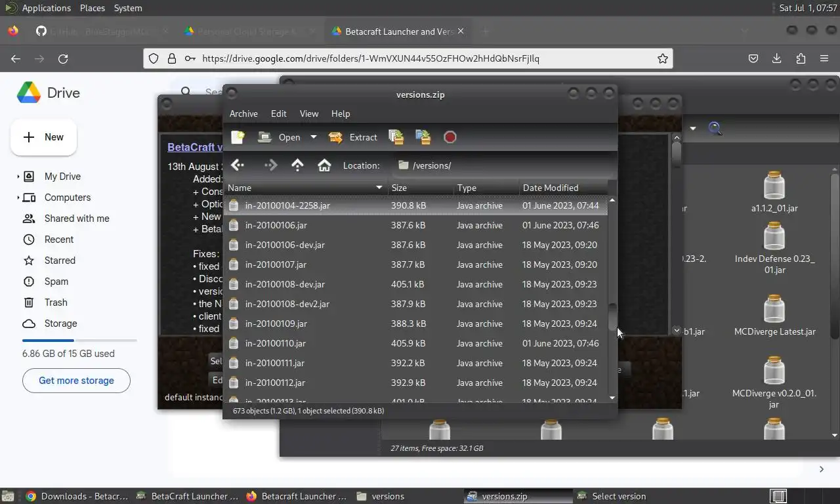The width and height of the screenshot is (840, 504).
Task: Select in-20100108-dev2.jar file row
Action: pyautogui.click(x=415, y=304)
